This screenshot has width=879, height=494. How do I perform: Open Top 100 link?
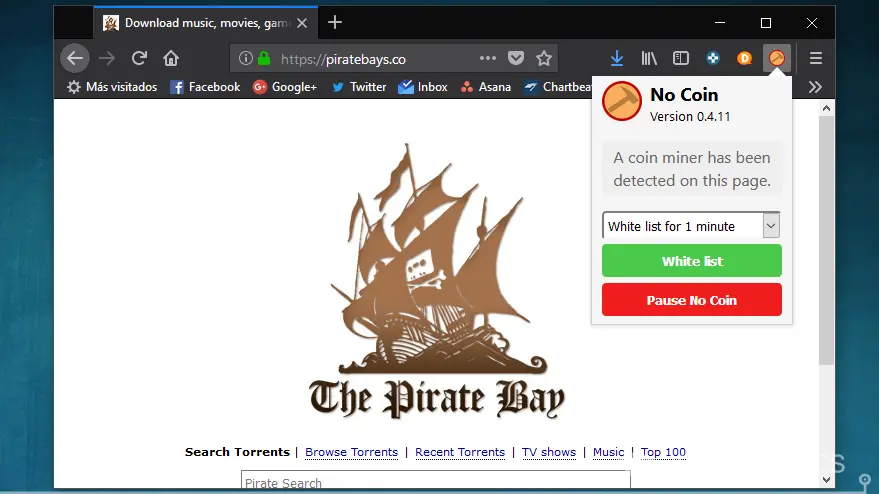click(x=663, y=452)
